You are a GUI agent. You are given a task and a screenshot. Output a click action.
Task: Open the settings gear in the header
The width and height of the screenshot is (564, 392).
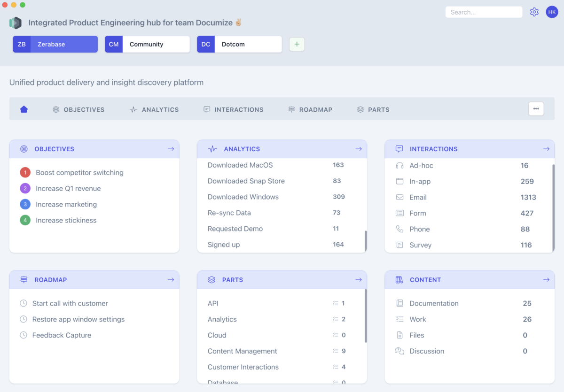534,12
